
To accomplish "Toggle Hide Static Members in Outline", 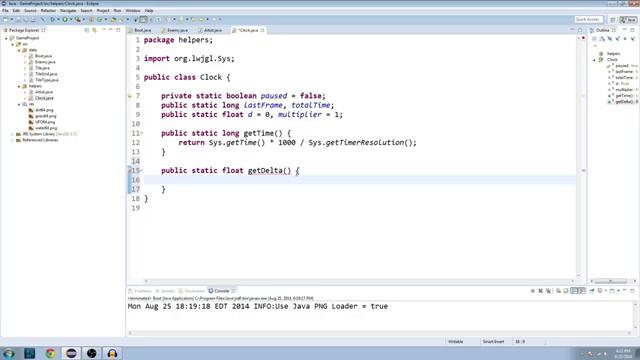I will click(x=618, y=39).
